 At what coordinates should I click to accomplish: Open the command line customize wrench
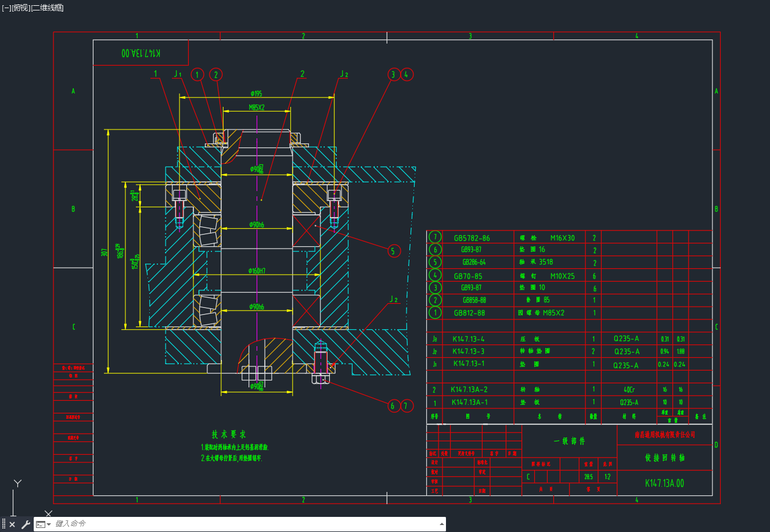coord(26,524)
